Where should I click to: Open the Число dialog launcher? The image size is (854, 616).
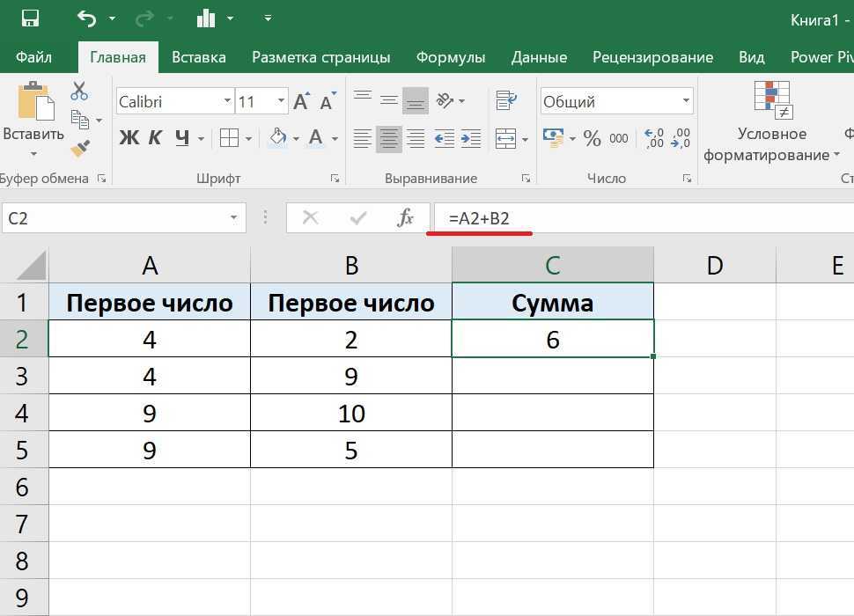[688, 179]
